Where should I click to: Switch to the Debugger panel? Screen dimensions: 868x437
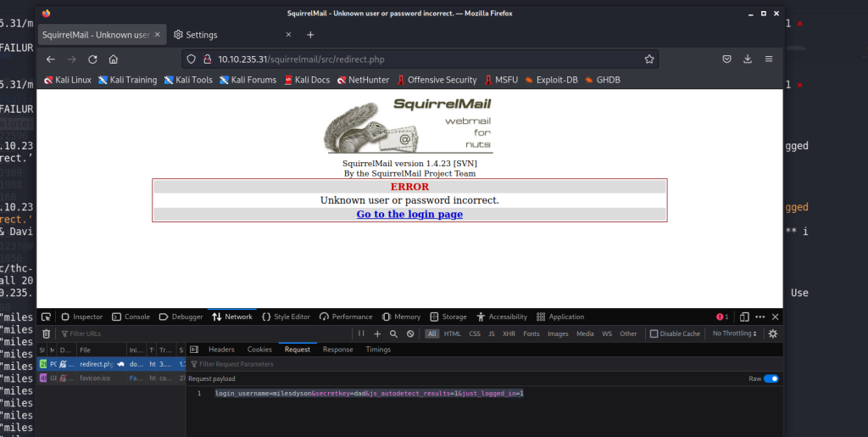tap(181, 317)
